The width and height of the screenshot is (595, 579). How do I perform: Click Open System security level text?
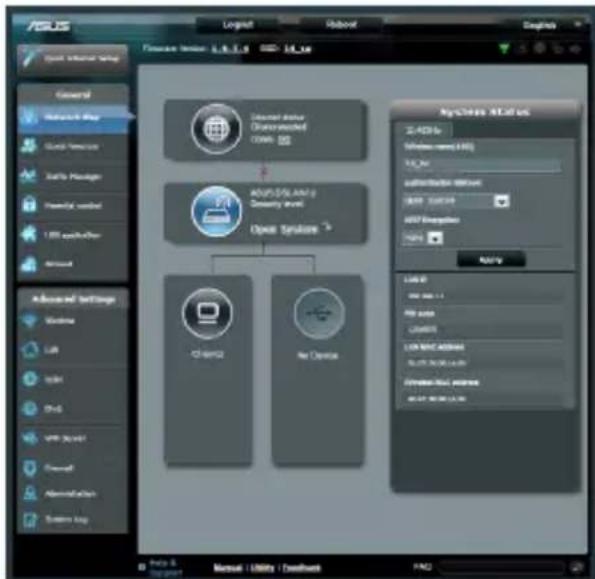click(x=283, y=229)
